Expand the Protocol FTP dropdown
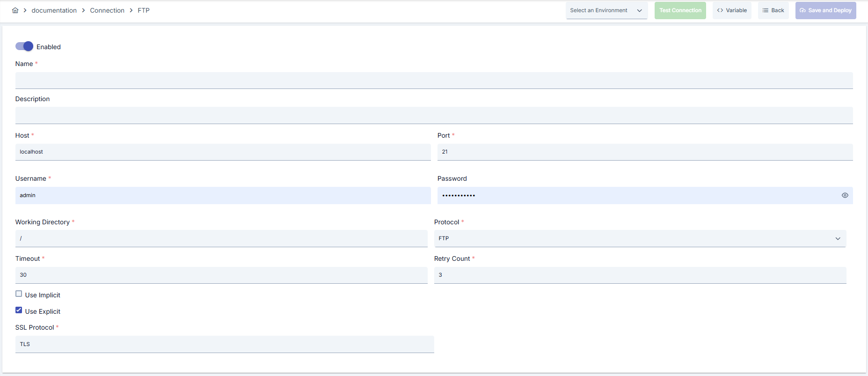Viewport: 868px width, 376px height. point(640,238)
